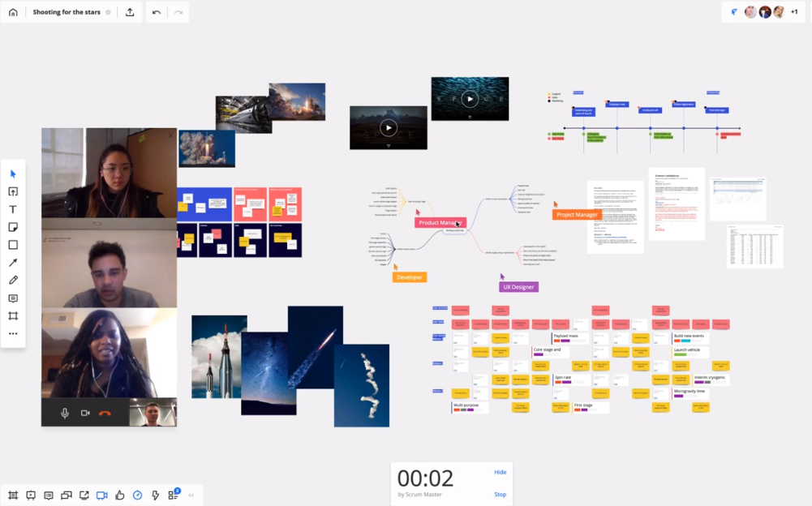The height and width of the screenshot is (506, 812).
Task: Hang up the video call
Action: click(x=105, y=414)
